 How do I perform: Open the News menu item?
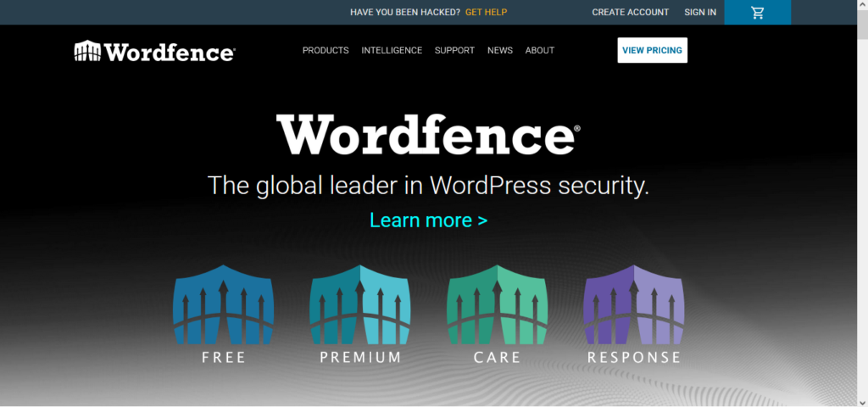point(500,50)
